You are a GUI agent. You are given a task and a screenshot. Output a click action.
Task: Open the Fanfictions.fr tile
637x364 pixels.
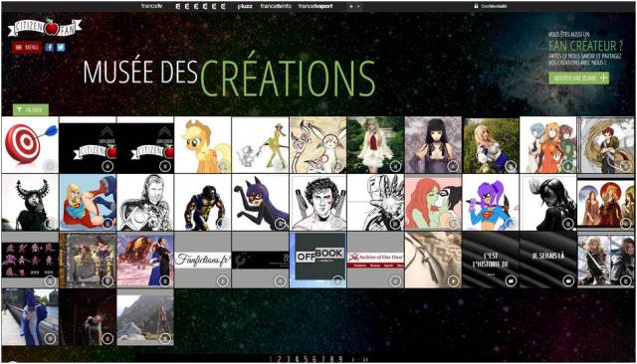(x=203, y=261)
